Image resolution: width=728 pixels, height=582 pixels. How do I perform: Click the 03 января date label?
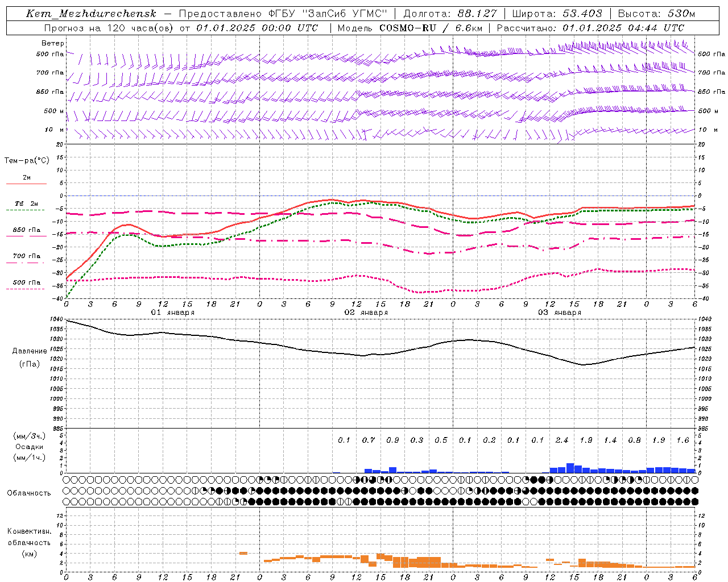pyautogui.click(x=560, y=313)
